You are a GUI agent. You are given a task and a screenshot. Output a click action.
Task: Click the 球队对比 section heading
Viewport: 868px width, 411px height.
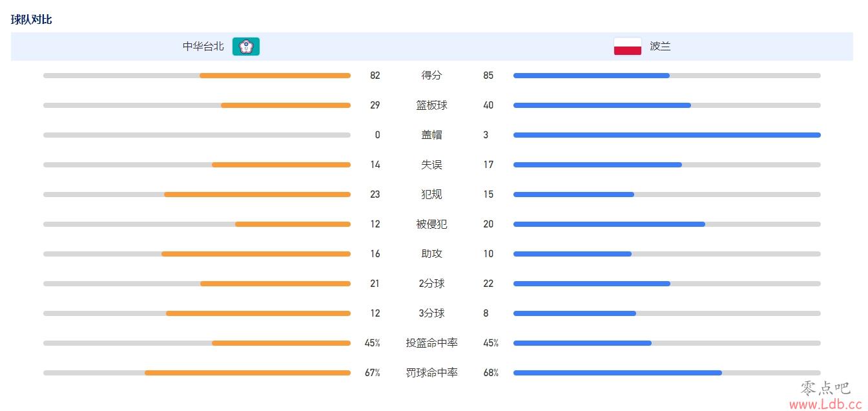tap(32, 19)
